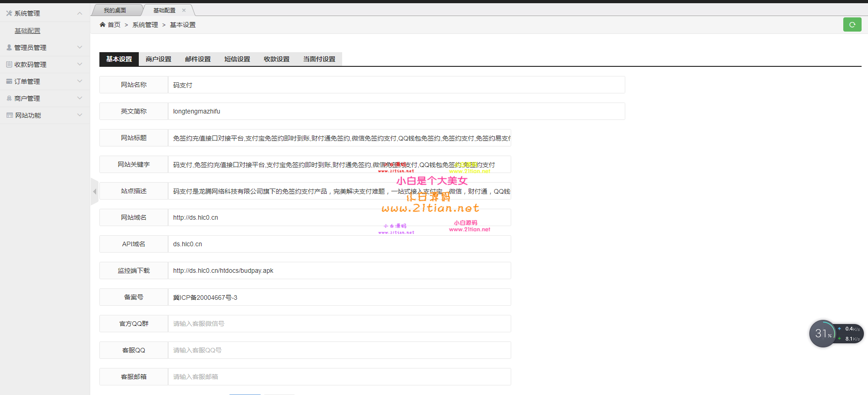
Task: Select the 邮件设置 tab
Action: (x=198, y=59)
